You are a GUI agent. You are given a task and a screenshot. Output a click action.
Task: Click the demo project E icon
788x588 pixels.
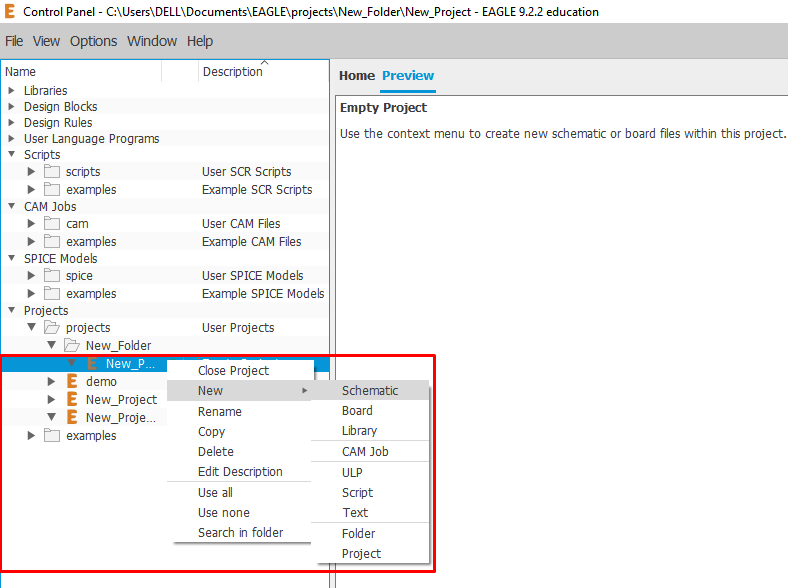pyautogui.click(x=72, y=381)
